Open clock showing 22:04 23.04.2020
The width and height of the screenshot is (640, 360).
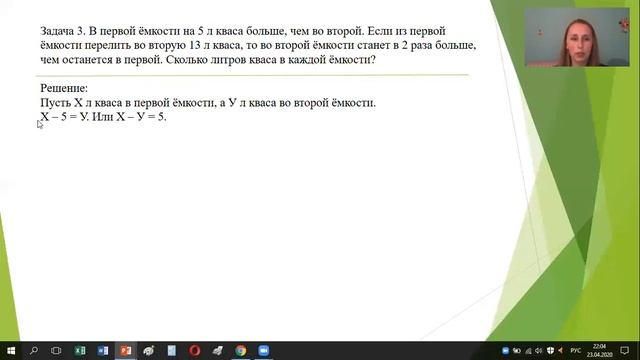600,351
